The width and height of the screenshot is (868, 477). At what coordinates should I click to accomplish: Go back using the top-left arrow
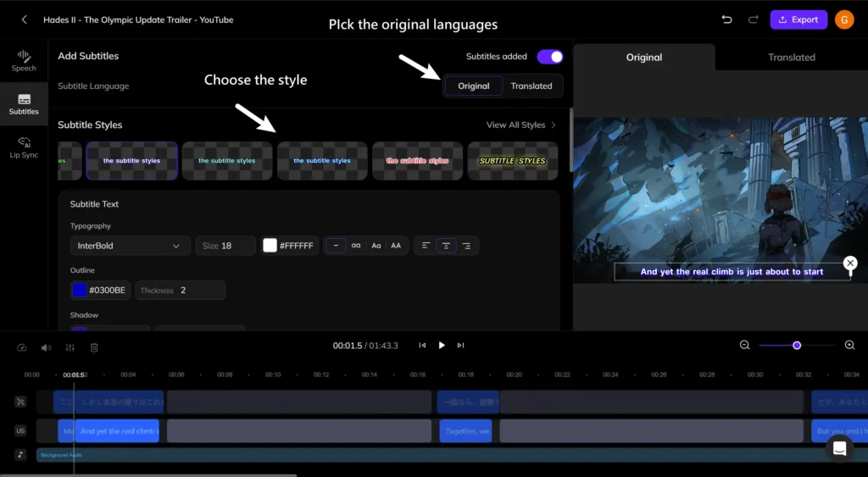tap(24, 20)
